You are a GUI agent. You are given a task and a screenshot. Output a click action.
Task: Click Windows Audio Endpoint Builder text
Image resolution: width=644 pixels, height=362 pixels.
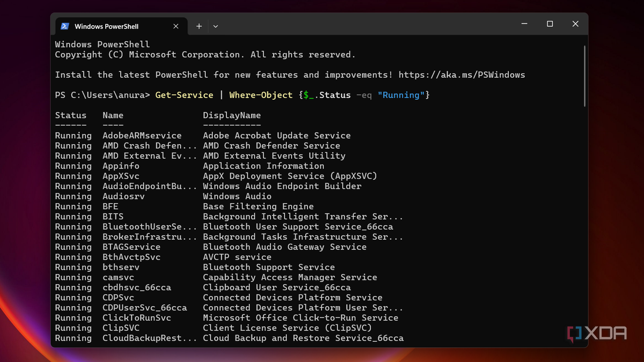click(282, 186)
